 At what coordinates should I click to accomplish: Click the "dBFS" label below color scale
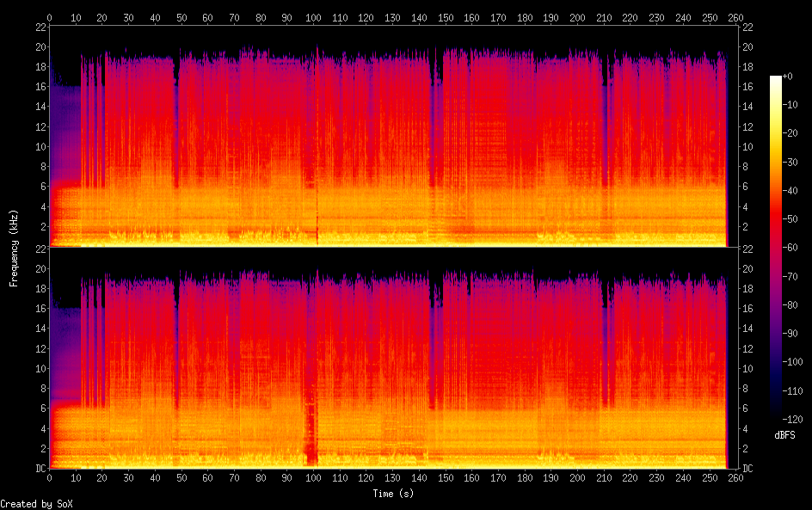click(x=784, y=436)
